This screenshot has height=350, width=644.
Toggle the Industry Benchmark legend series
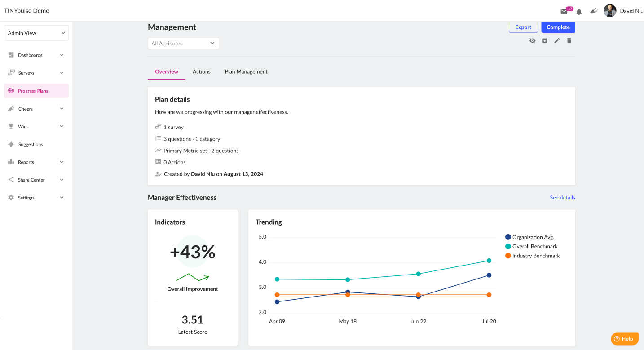[533, 256]
